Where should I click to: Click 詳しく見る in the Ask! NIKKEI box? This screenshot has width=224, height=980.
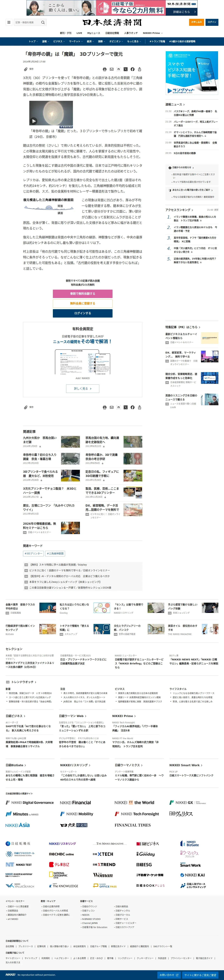[83, 388]
